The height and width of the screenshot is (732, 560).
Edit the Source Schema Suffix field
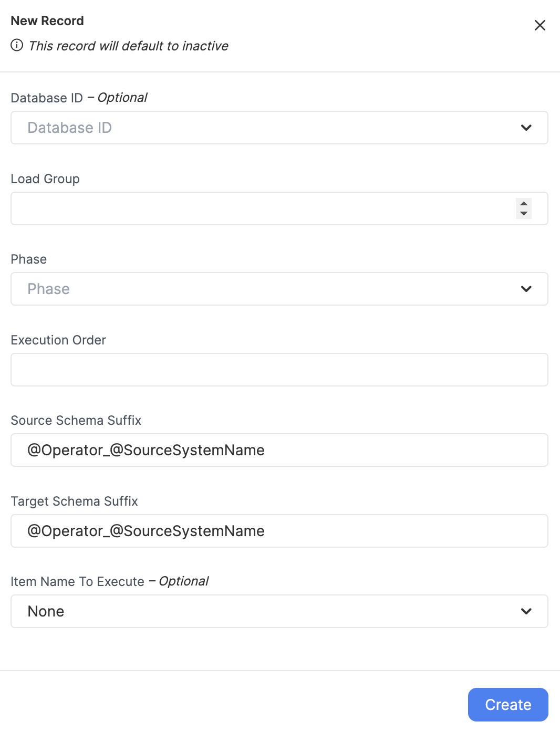(x=279, y=450)
